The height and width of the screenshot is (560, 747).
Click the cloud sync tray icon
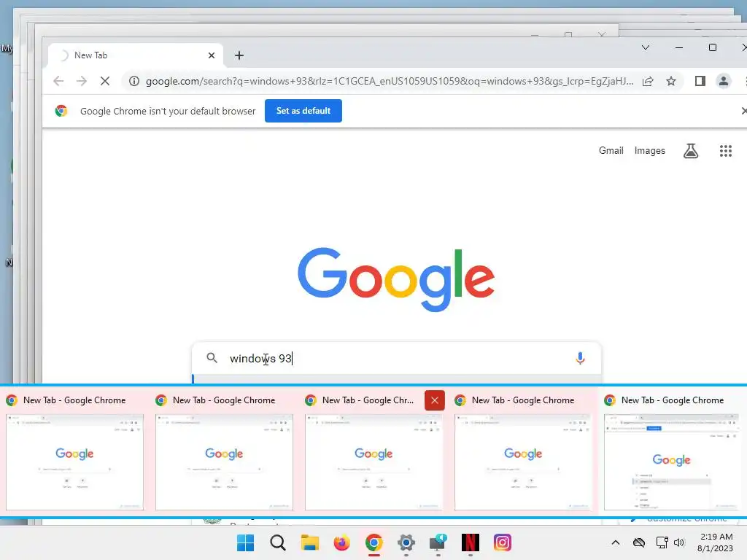(639, 542)
